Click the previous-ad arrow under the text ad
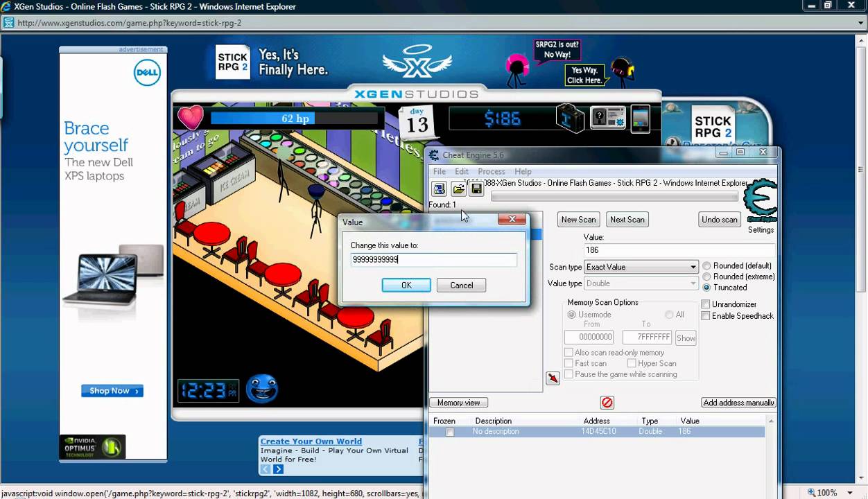 pos(266,469)
